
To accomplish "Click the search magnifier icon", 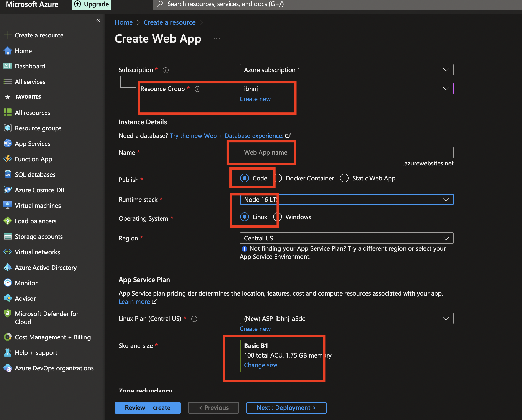I will [x=160, y=4].
